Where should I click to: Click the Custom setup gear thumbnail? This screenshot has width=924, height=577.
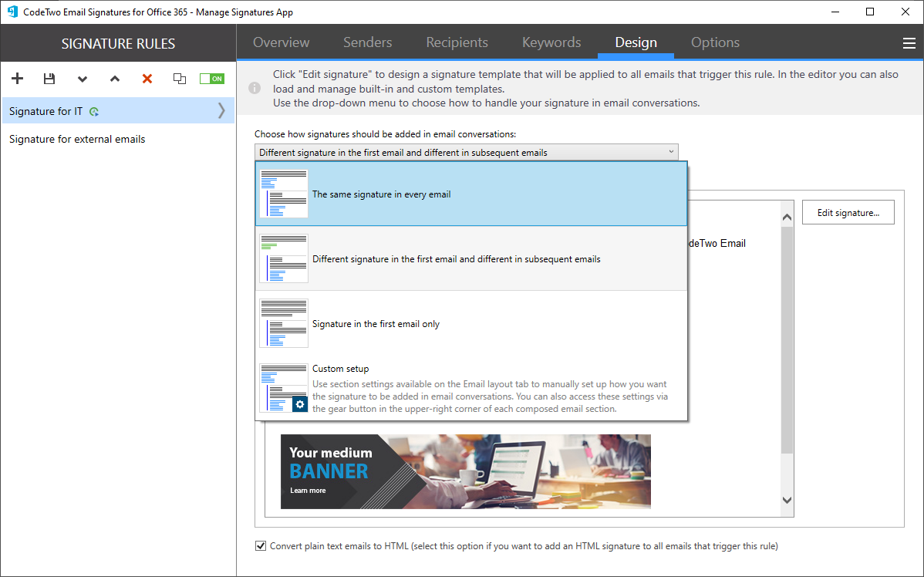pos(283,388)
